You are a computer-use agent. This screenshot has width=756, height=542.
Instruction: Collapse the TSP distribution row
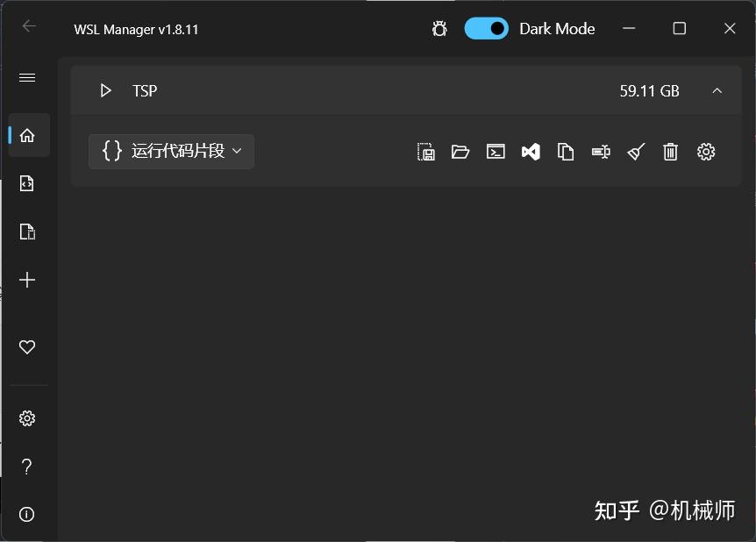pyautogui.click(x=717, y=90)
